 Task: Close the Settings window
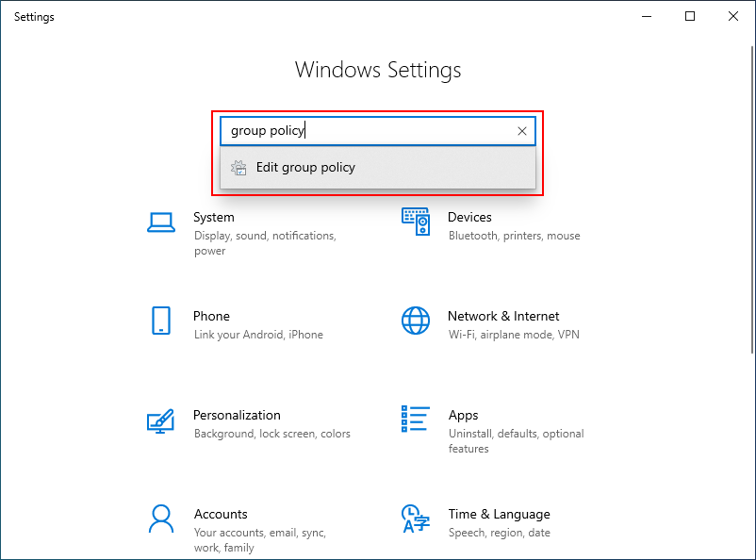point(732,16)
